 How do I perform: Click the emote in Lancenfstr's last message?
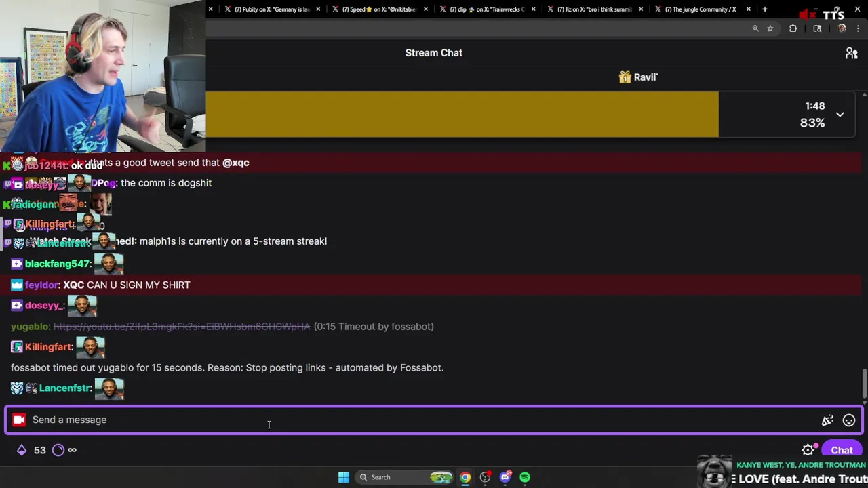(109, 388)
